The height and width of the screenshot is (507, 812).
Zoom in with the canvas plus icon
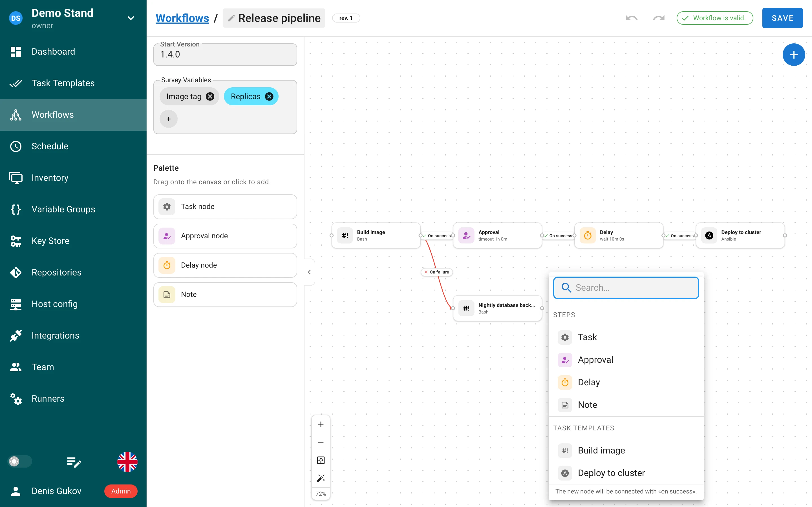coord(321,424)
